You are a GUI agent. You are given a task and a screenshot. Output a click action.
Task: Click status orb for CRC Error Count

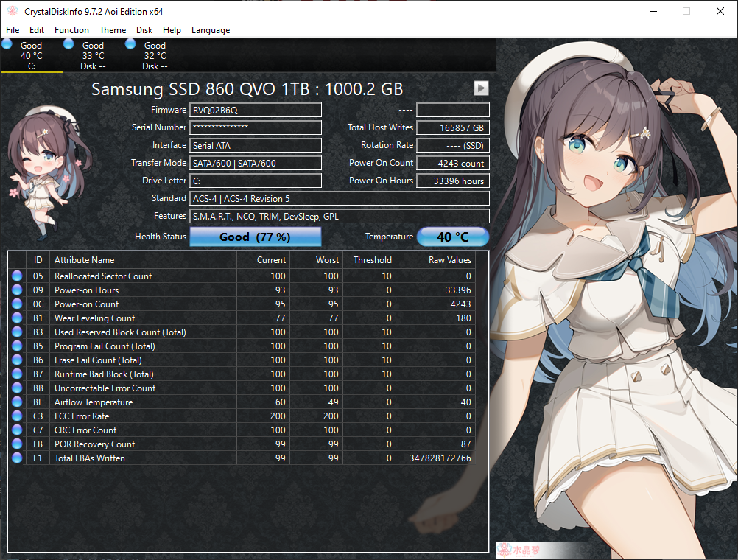(x=17, y=430)
